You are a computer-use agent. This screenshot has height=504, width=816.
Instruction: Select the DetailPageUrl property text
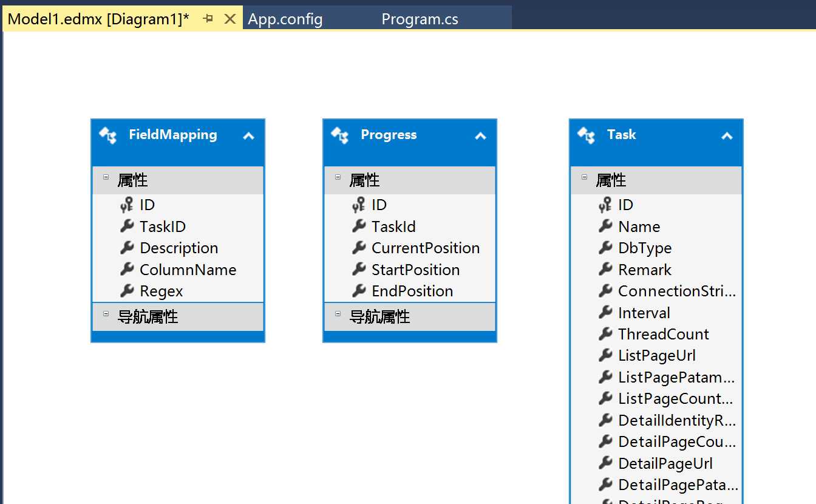pos(665,464)
